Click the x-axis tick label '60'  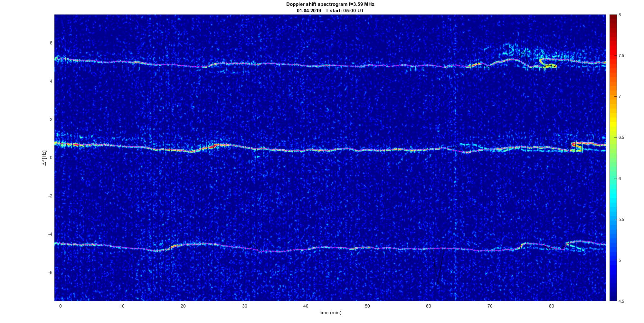pyautogui.click(x=429, y=306)
